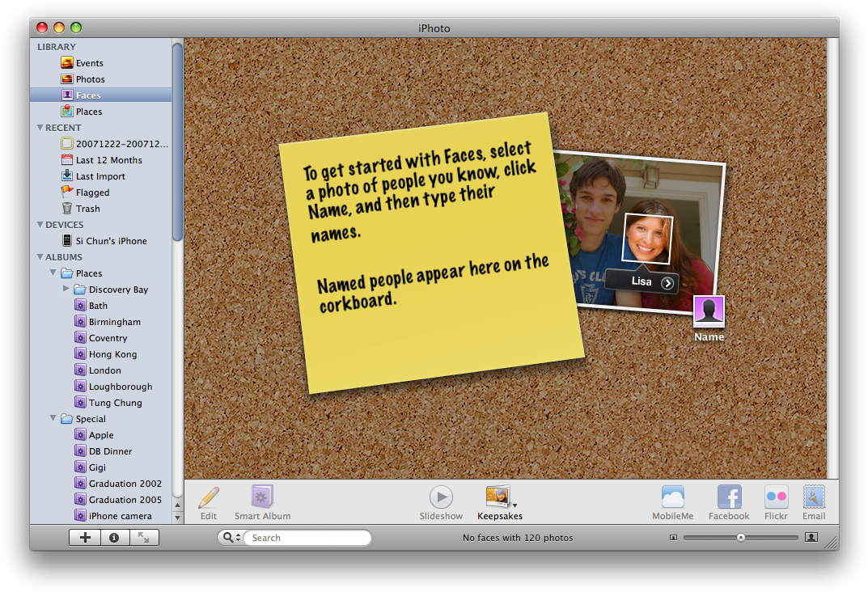Click the sidebar scrollbar thumb
The image size is (868, 592).
[x=178, y=142]
